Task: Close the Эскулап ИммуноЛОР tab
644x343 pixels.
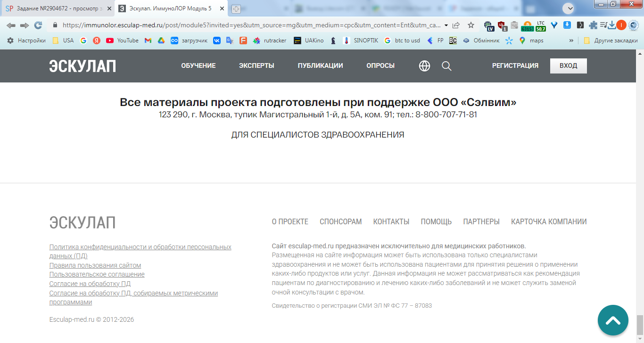Action: pyautogui.click(x=222, y=8)
